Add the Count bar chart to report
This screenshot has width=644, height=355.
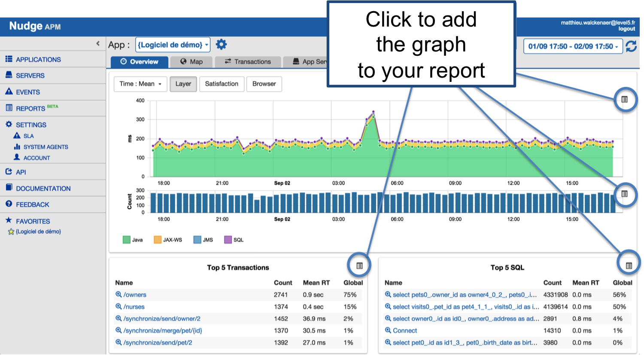tap(624, 194)
